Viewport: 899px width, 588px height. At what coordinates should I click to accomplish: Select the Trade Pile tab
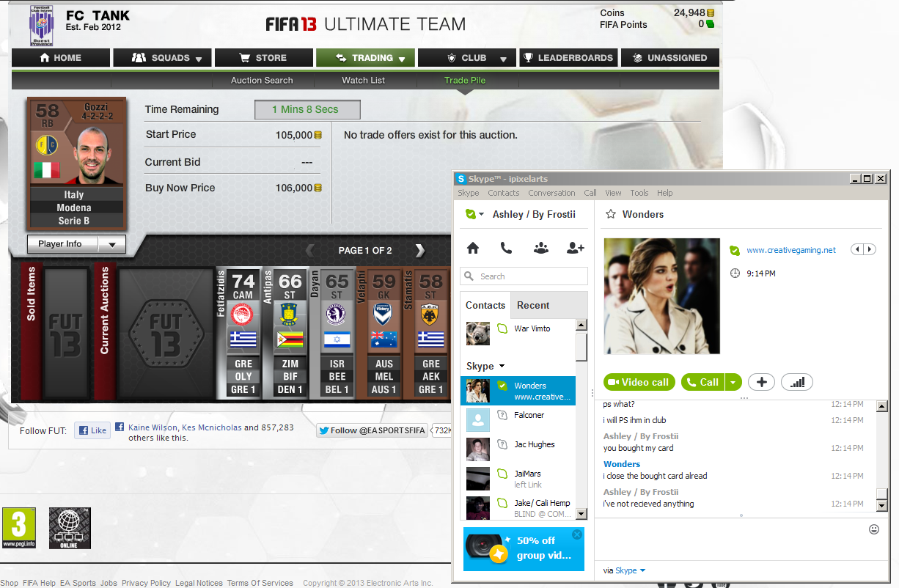[465, 81]
